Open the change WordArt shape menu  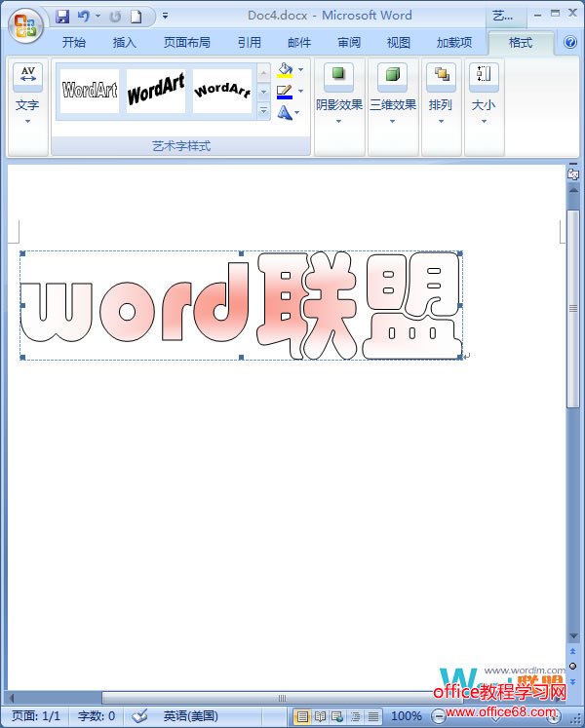pyautogui.click(x=288, y=112)
